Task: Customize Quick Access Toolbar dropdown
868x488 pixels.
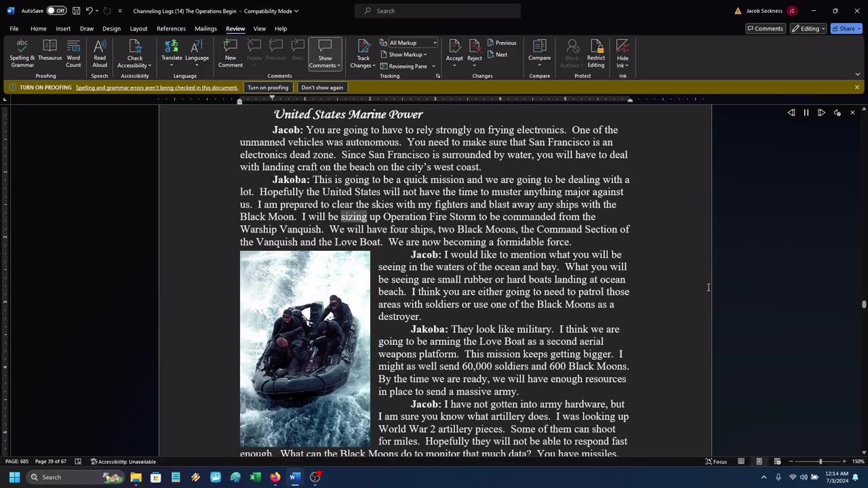Action: 120,11
